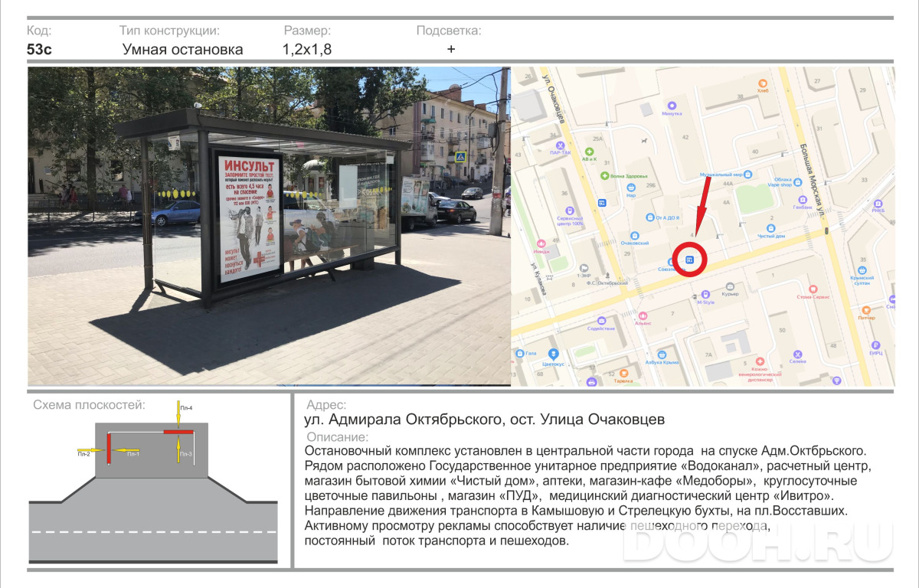The width and height of the screenshot is (919, 588).
Task: Click the Подсветка plus sign value
Action: point(451,49)
